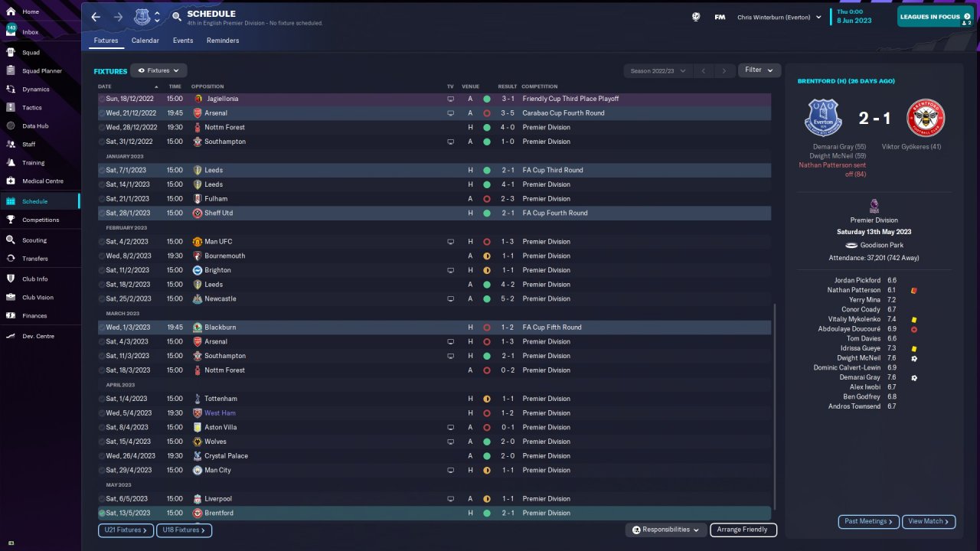Switch to the Reminders tab
Screen dimensions: 980x551
(223, 41)
